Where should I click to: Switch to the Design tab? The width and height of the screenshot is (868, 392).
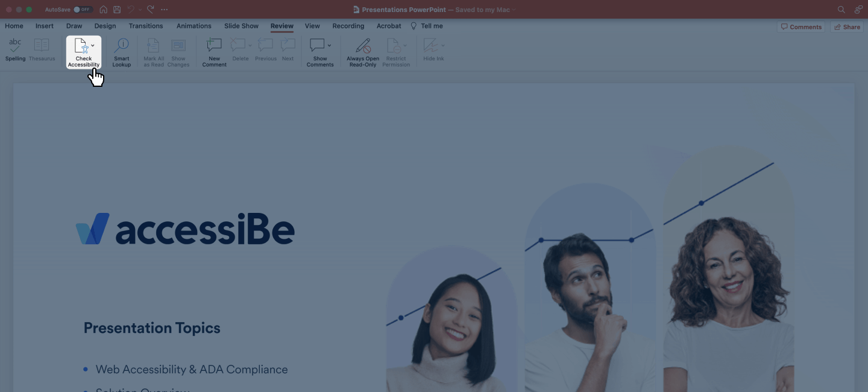point(105,26)
